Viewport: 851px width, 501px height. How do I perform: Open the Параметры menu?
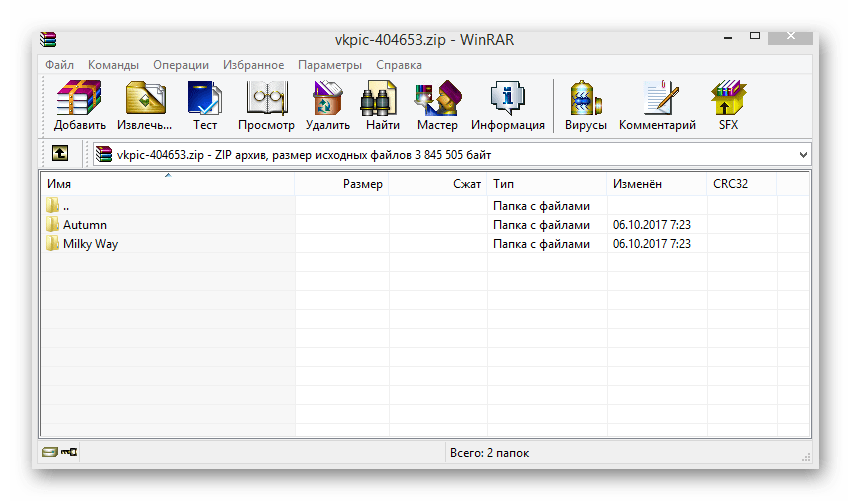tap(329, 65)
